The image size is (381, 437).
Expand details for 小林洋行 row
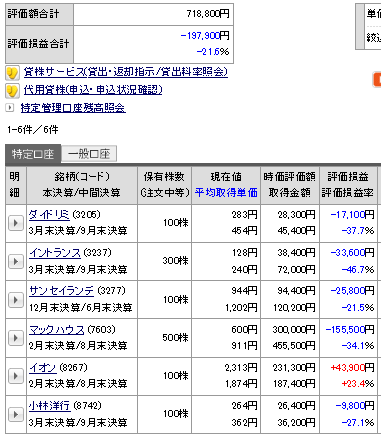pyautogui.click(x=15, y=414)
